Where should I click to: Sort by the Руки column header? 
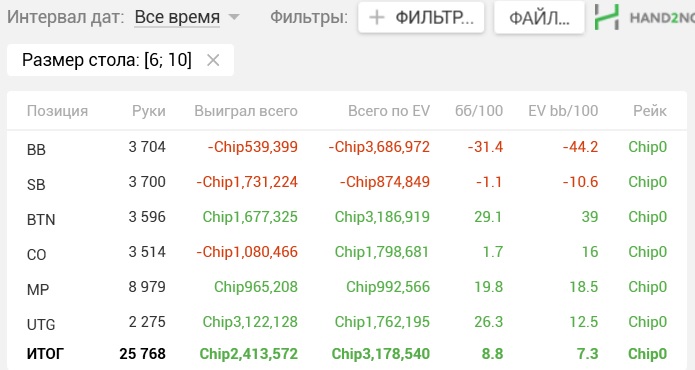point(148,111)
